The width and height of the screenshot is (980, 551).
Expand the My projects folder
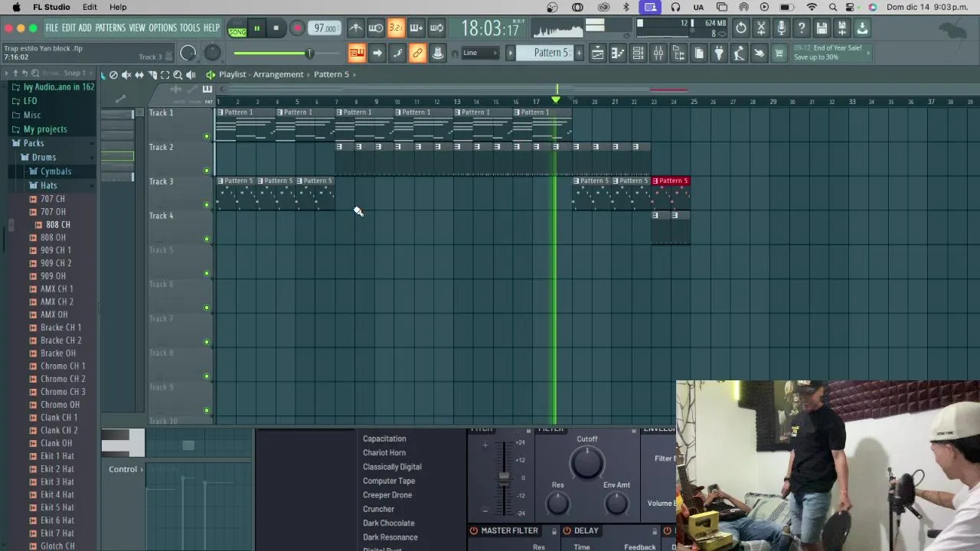tap(44, 129)
